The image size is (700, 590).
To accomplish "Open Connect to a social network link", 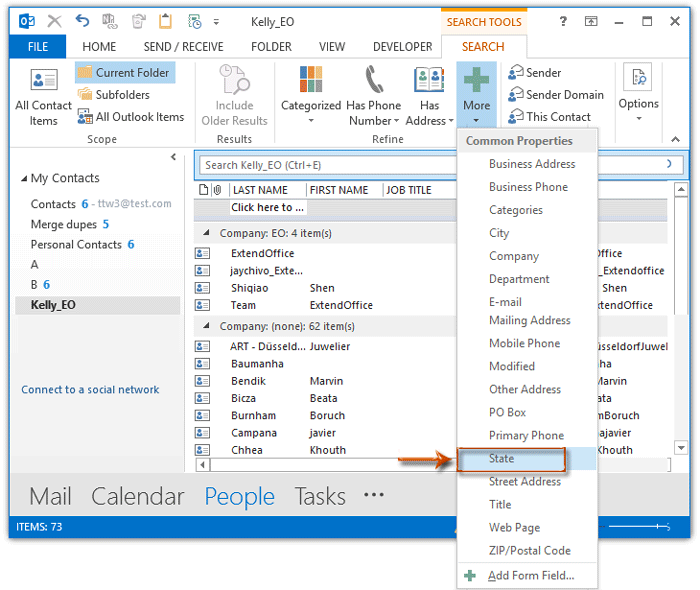I will 90,390.
